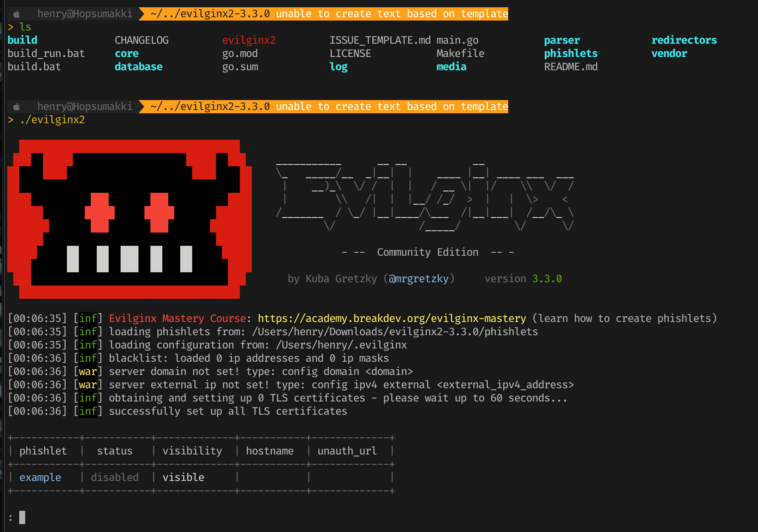
Task: Click the hostname column header
Action: [x=269, y=451]
